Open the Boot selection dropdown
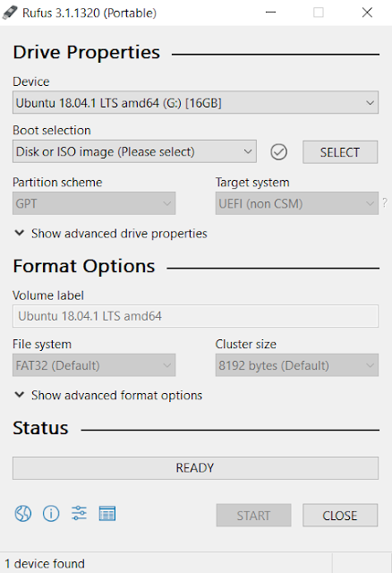Viewport: 392px width, 573px height. click(134, 151)
